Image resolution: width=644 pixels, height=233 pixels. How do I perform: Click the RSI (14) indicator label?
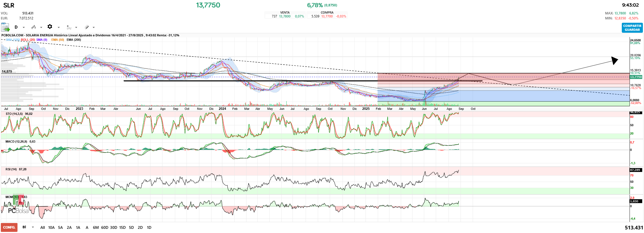[11, 169]
